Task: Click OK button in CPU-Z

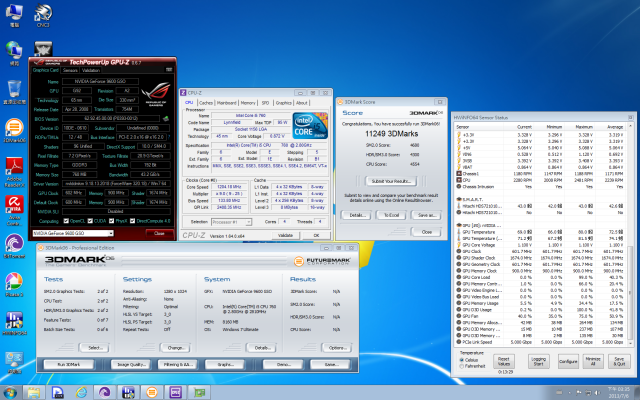Action: (316, 236)
